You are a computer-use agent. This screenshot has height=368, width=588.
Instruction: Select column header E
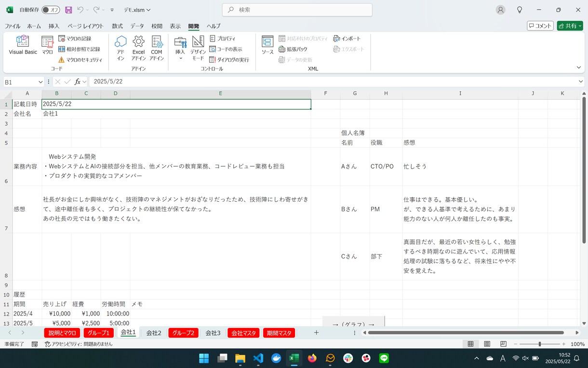(220, 94)
